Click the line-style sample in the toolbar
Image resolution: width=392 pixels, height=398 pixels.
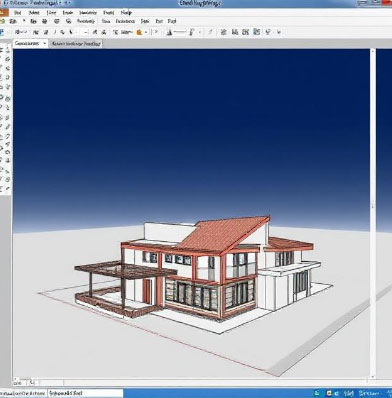pos(180,32)
